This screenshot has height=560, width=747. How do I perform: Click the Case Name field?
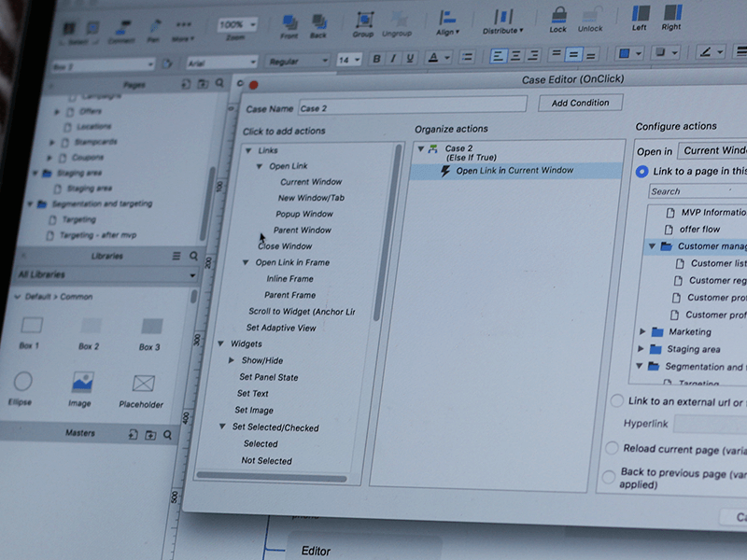(413, 105)
